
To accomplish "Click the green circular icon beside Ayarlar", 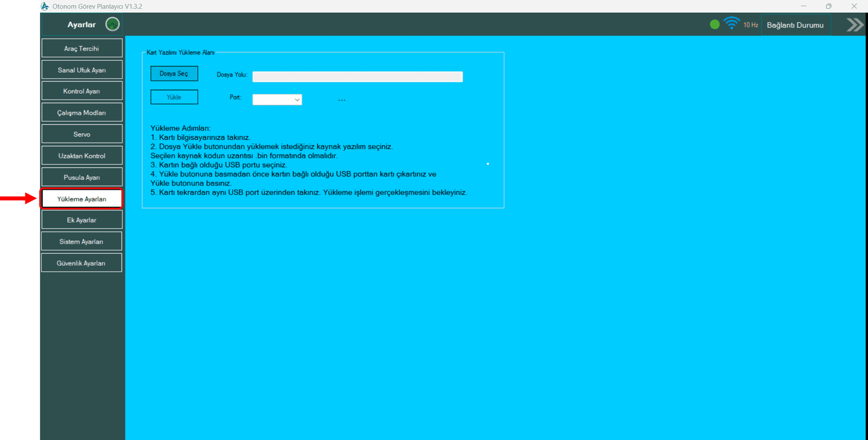I will tap(112, 24).
